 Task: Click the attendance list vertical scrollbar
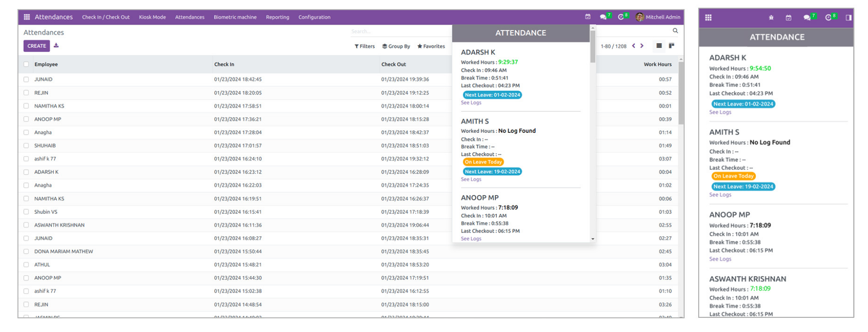[681, 93]
